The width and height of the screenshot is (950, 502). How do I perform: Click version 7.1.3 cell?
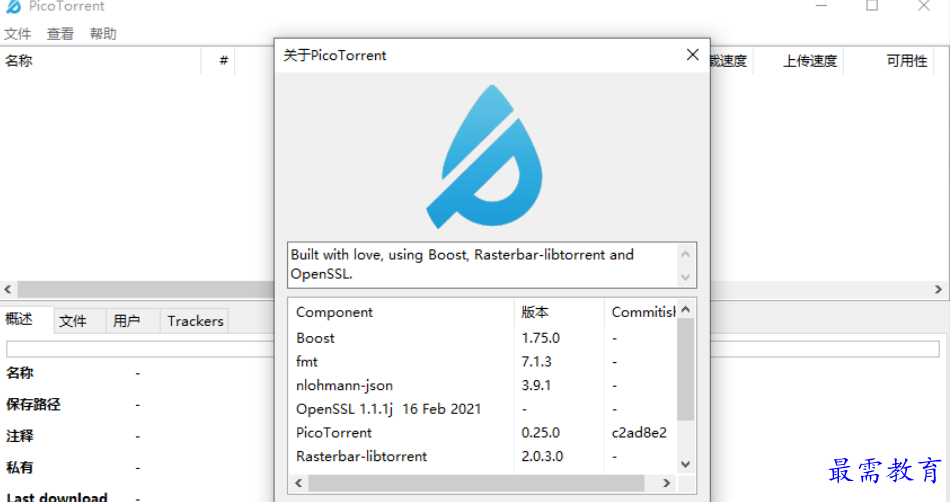(536, 362)
